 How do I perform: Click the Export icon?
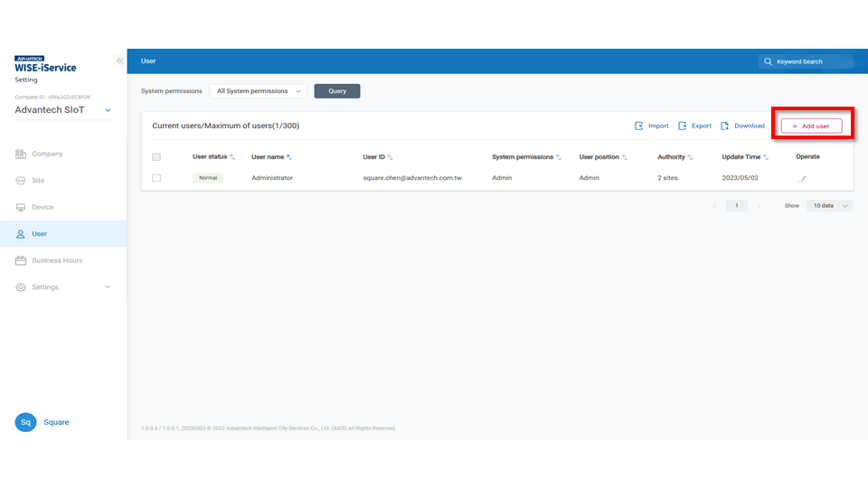tap(683, 127)
